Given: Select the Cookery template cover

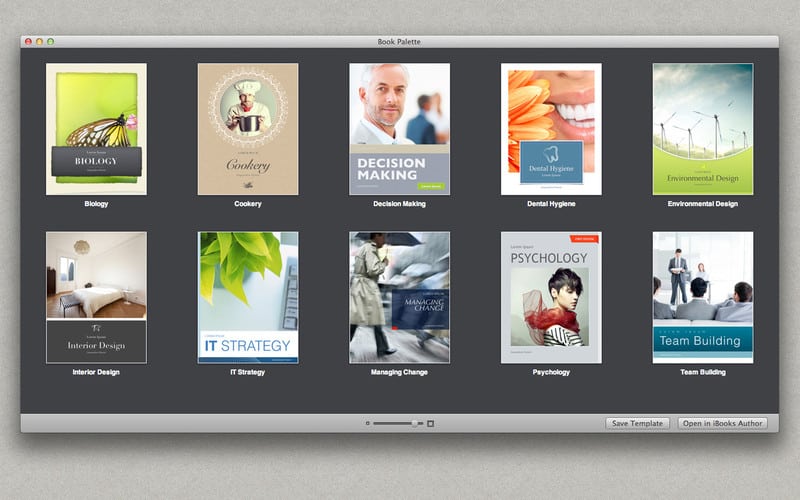Looking at the screenshot, I should (247, 129).
